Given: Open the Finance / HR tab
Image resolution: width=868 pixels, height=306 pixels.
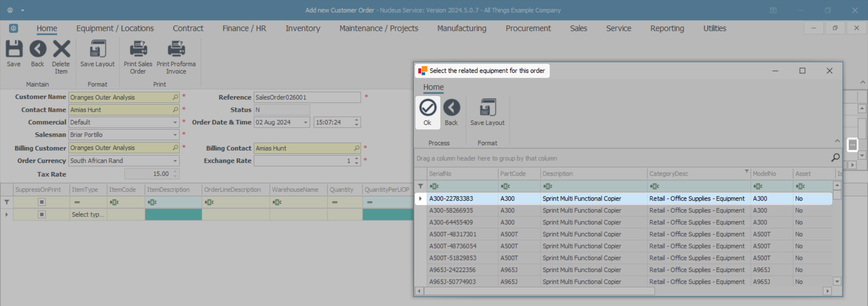Looking at the screenshot, I should 244,28.
